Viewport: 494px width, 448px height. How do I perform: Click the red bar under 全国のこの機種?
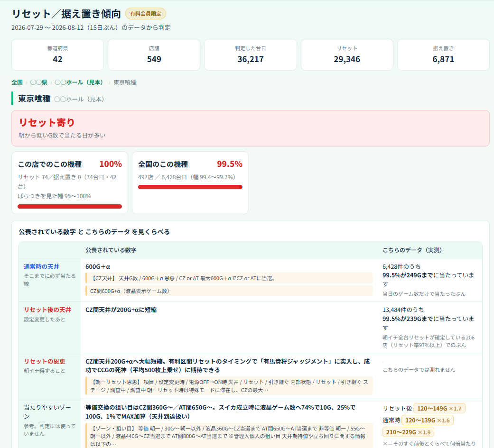pos(190,187)
